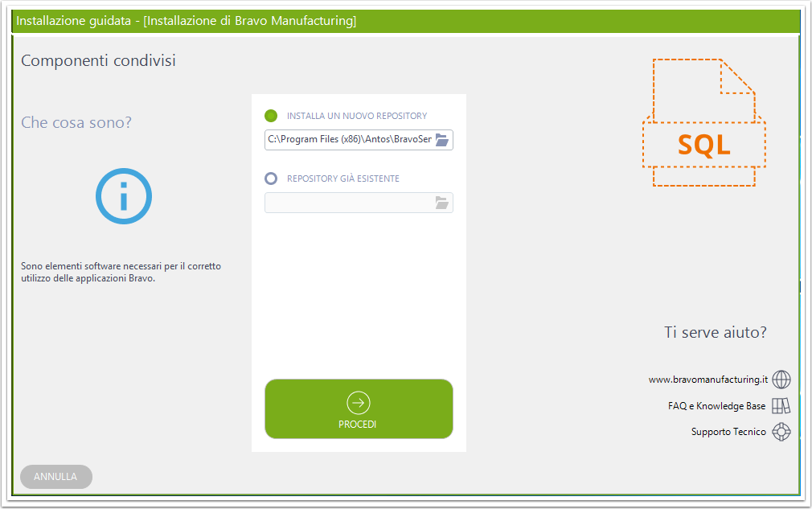Click 'Che cosa sono?' heading
Viewport: 812px width, 509px height.
coord(76,123)
